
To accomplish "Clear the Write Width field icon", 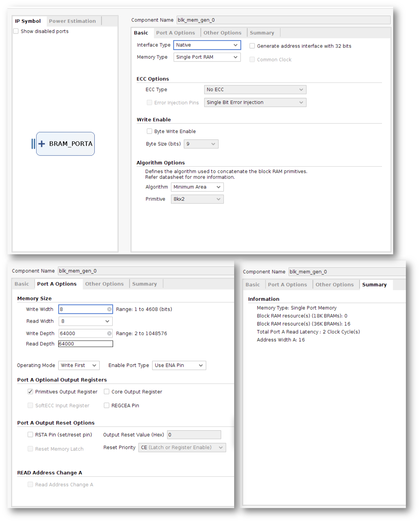I will point(109,309).
